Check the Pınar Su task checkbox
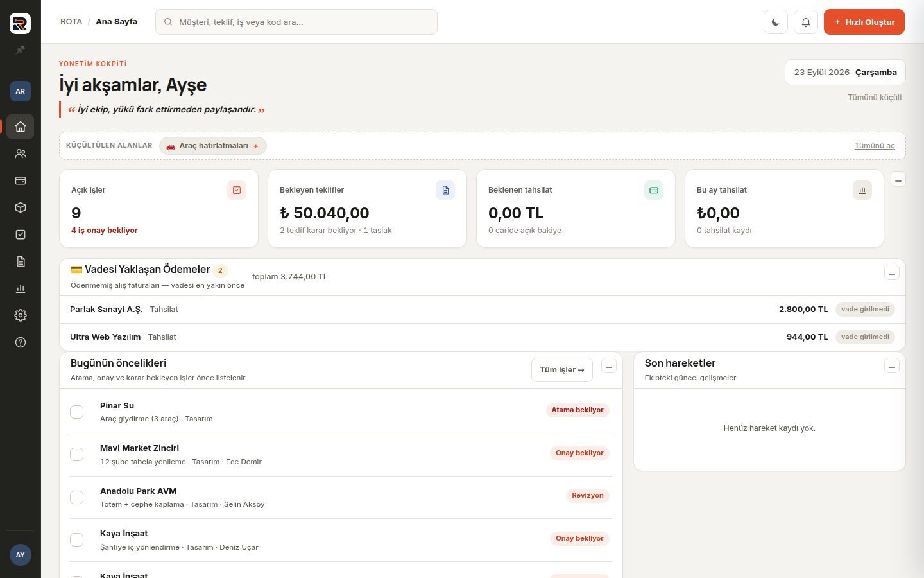This screenshot has height=578, width=924. (x=77, y=412)
